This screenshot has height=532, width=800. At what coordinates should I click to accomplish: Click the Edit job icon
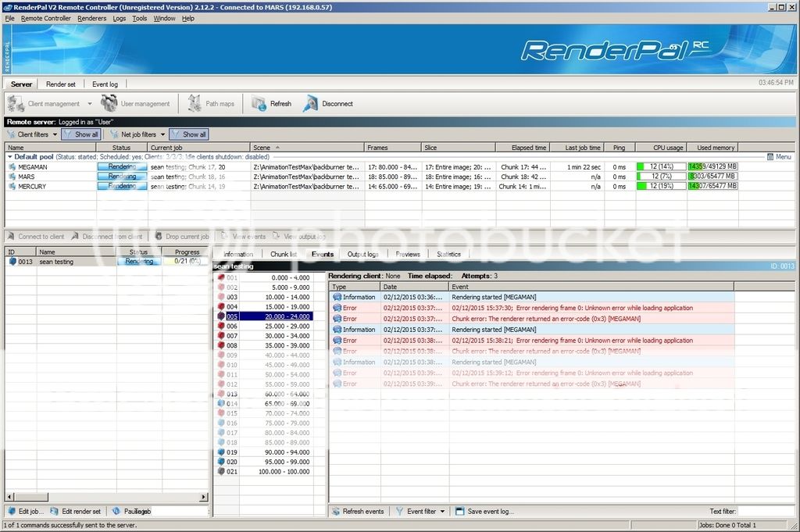(12, 511)
